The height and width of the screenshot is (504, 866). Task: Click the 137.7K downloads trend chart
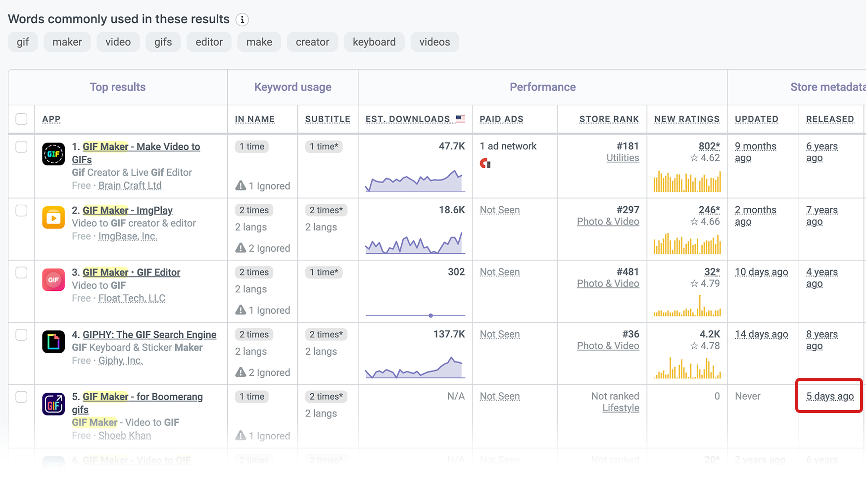(x=415, y=367)
